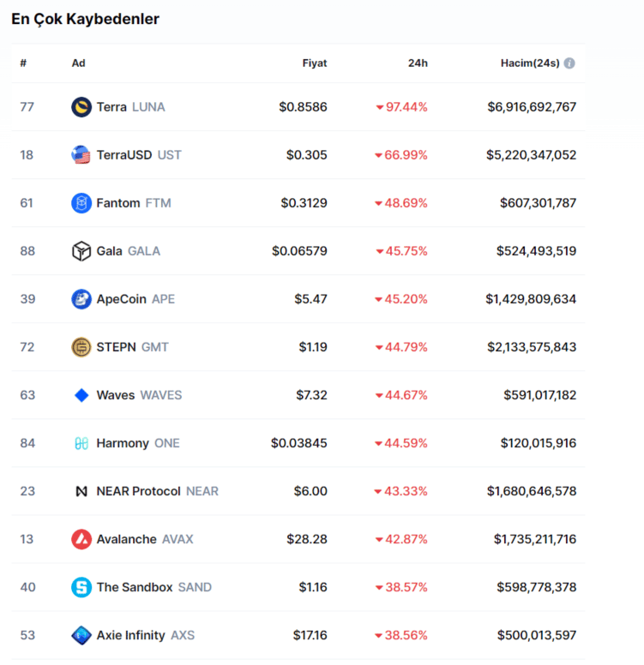
Task: Click The Sandbox SAND icon
Action: pos(81,587)
